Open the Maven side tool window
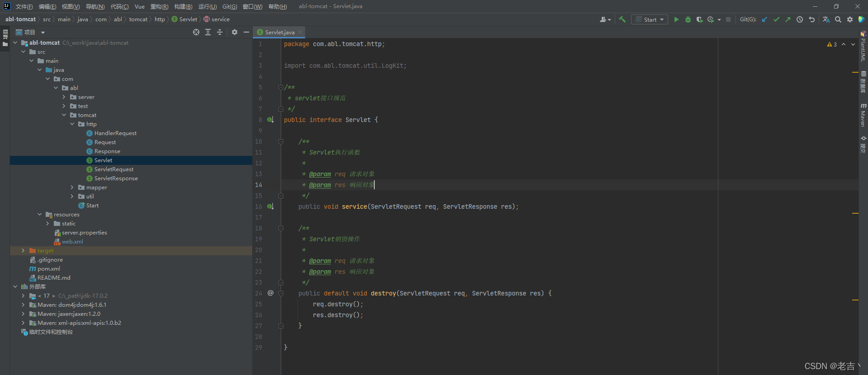This screenshot has width=868, height=375. coord(863,115)
